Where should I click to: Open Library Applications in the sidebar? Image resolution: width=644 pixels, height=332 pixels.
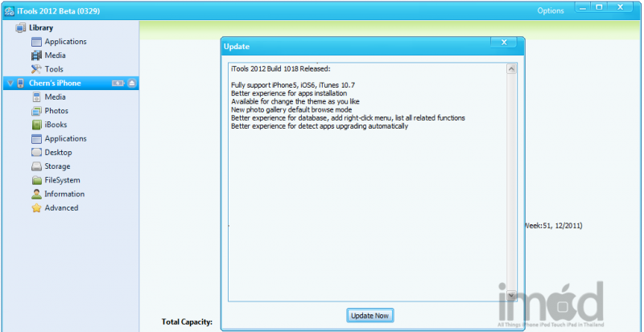point(65,42)
